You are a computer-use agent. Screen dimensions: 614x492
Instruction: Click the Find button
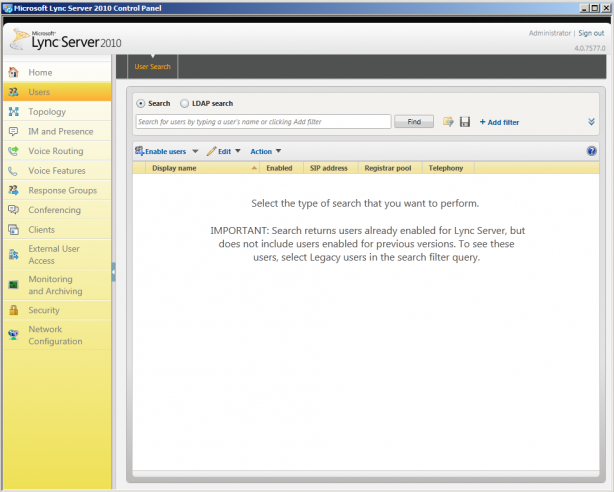414,122
